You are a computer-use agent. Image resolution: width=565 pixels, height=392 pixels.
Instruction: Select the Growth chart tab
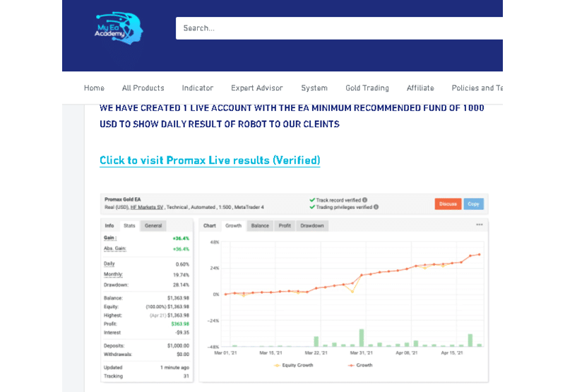tap(234, 226)
